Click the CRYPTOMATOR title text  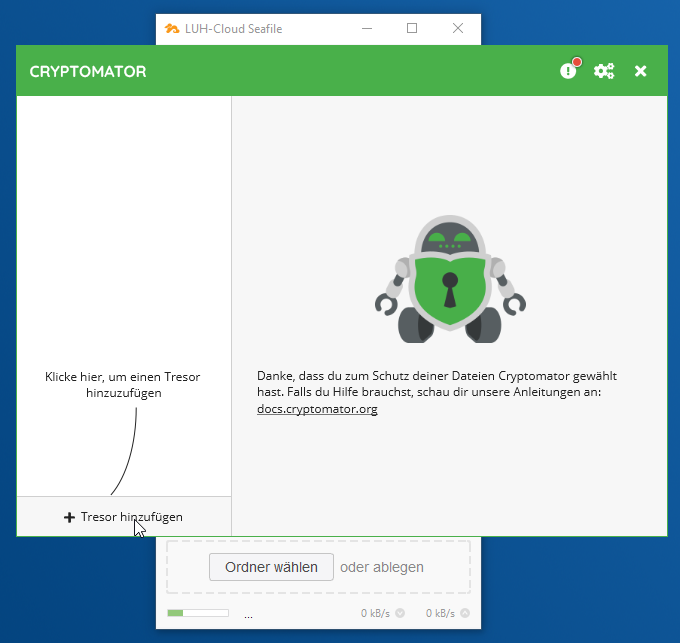coord(88,72)
